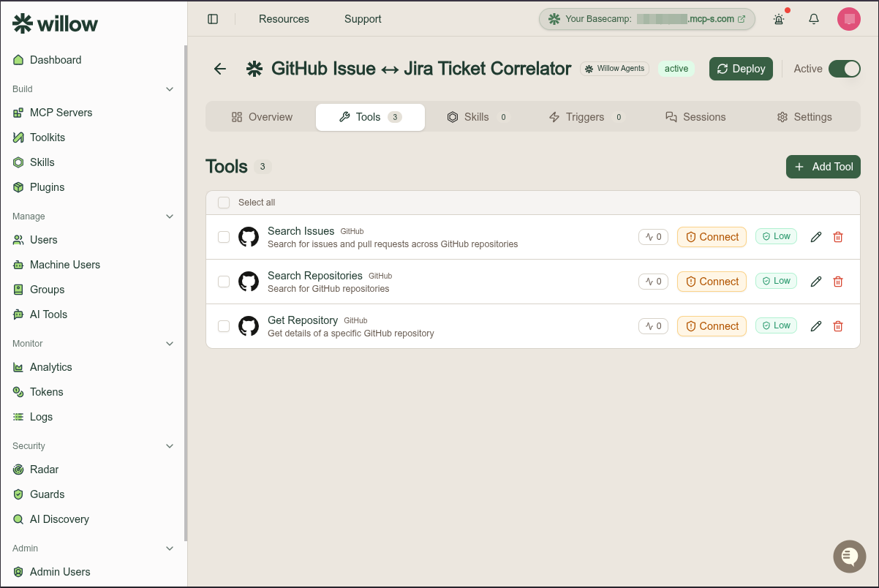Image resolution: width=879 pixels, height=588 pixels.
Task: Check the Search Repositories checkbox
Action: (x=224, y=282)
